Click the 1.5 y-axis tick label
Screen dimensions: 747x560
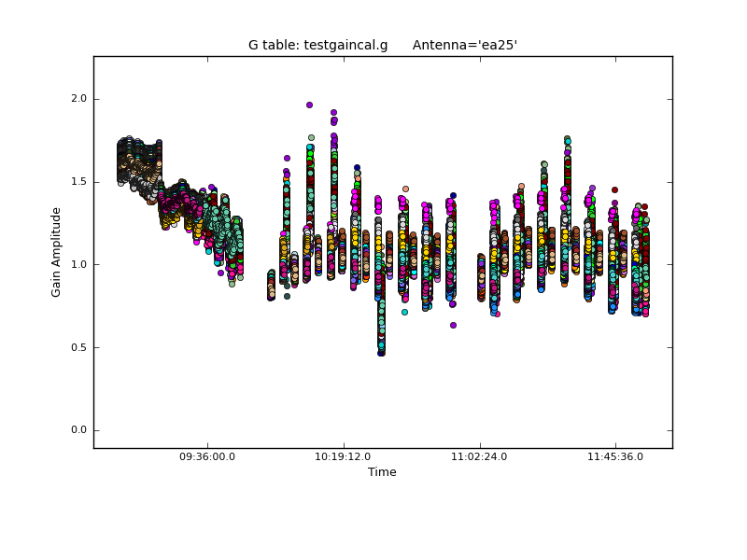pyautogui.click(x=79, y=182)
